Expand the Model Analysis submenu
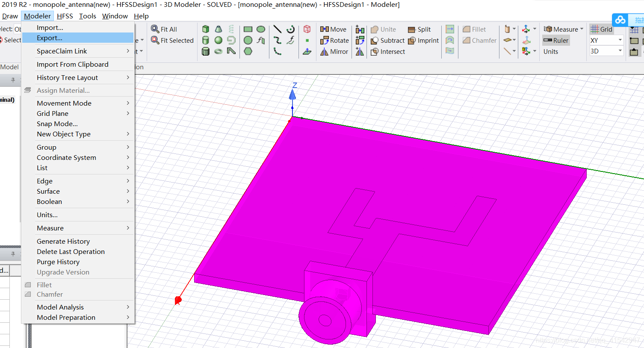The image size is (644, 348). click(78, 307)
